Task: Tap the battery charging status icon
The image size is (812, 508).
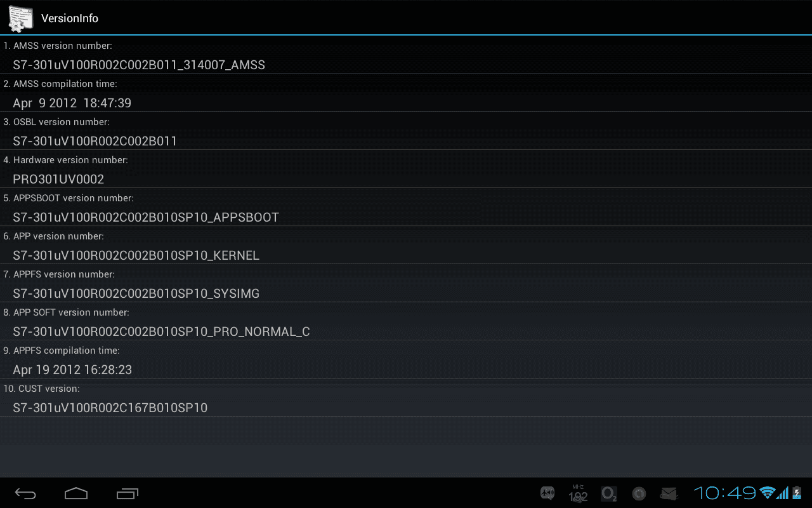Action: tap(796, 493)
